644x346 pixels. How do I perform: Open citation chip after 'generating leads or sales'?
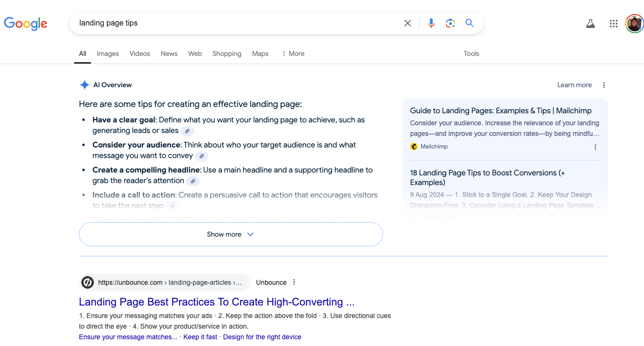pos(187,131)
